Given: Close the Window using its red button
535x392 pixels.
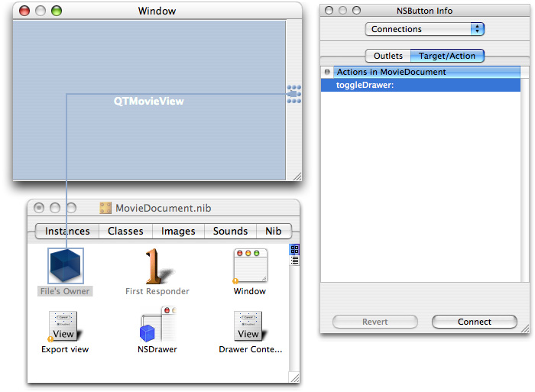Looking at the screenshot, I should [x=24, y=11].
